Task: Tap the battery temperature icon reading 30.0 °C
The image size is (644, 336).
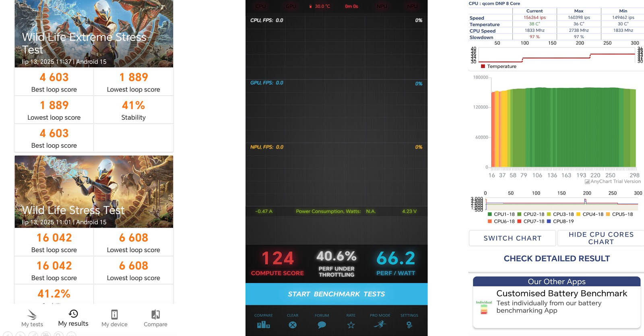Action: pyautogui.click(x=310, y=6)
